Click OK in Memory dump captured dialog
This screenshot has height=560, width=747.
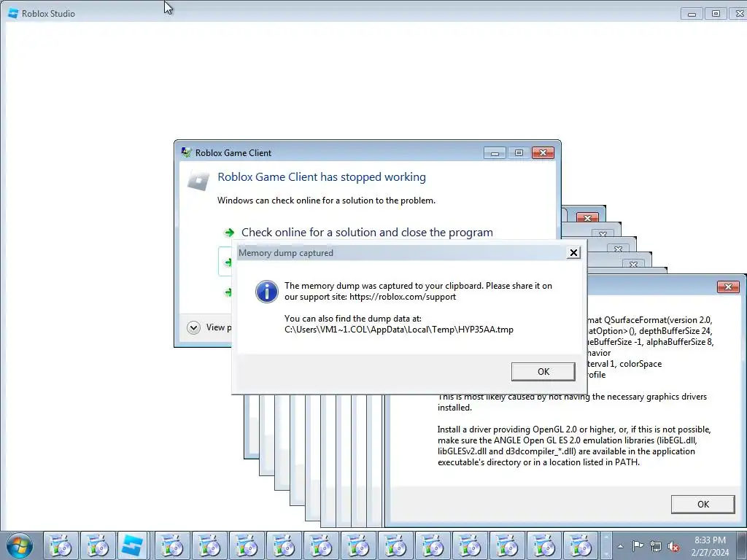coord(543,371)
